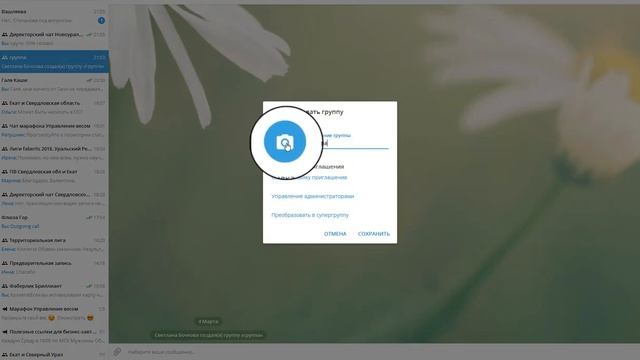Open channel Полезные ссылки для бизнес
This screenshot has height=360, width=640.
click(54, 336)
